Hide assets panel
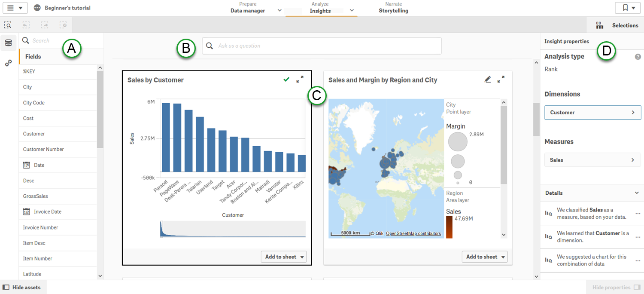 point(23,287)
